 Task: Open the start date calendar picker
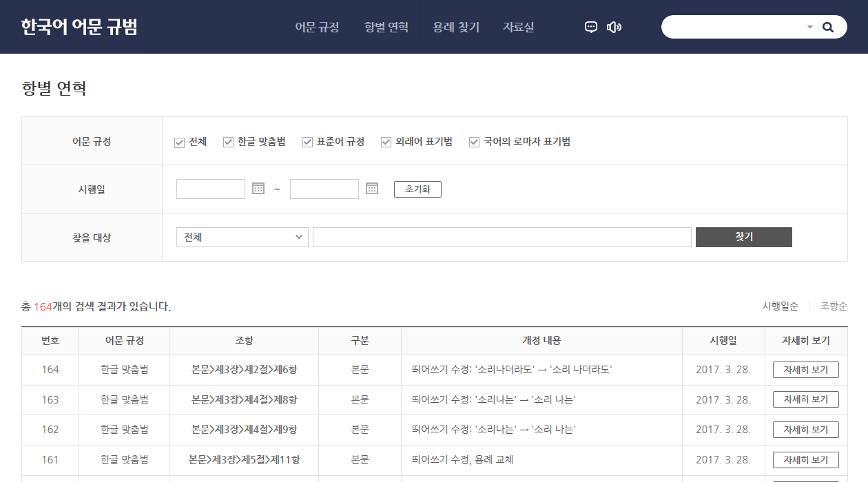pos(258,189)
